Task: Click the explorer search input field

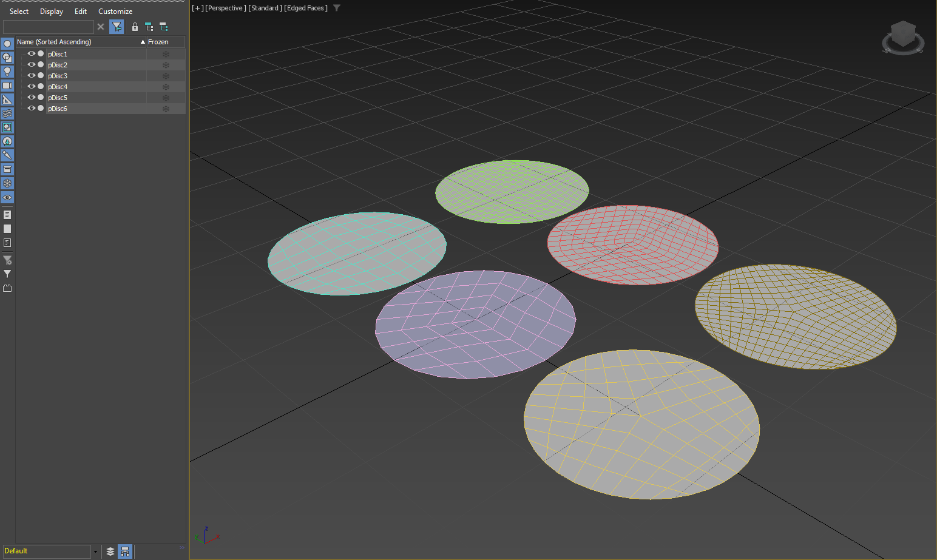Action: click(x=49, y=27)
